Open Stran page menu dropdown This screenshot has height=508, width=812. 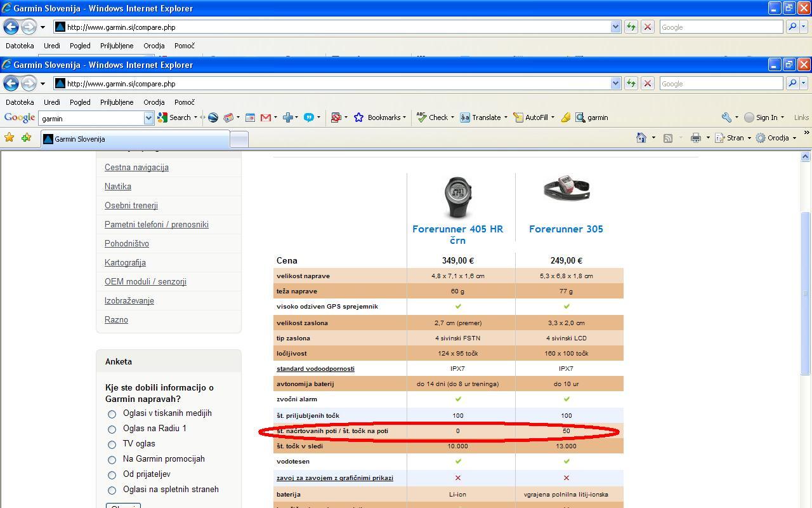pyautogui.click(x=749, y=138)
